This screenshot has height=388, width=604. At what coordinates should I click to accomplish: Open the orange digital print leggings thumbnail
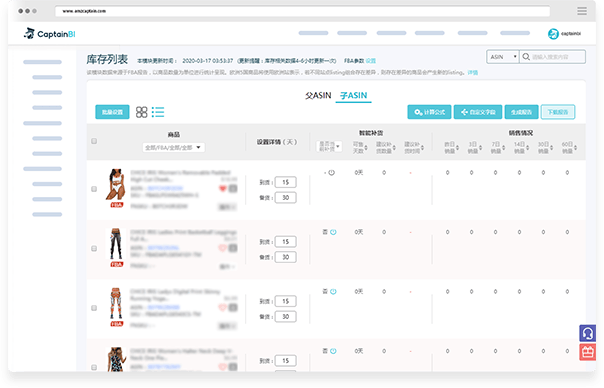pyautogui.click(x=116, y=304)
